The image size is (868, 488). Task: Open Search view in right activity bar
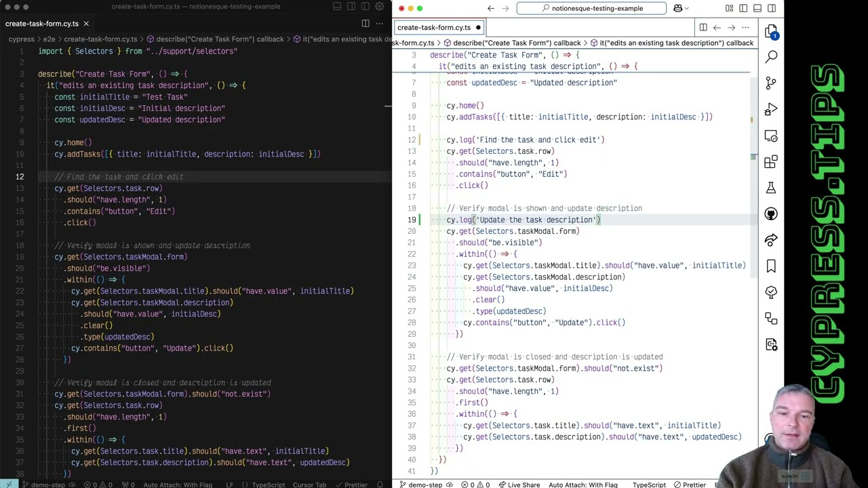(771, 58)
